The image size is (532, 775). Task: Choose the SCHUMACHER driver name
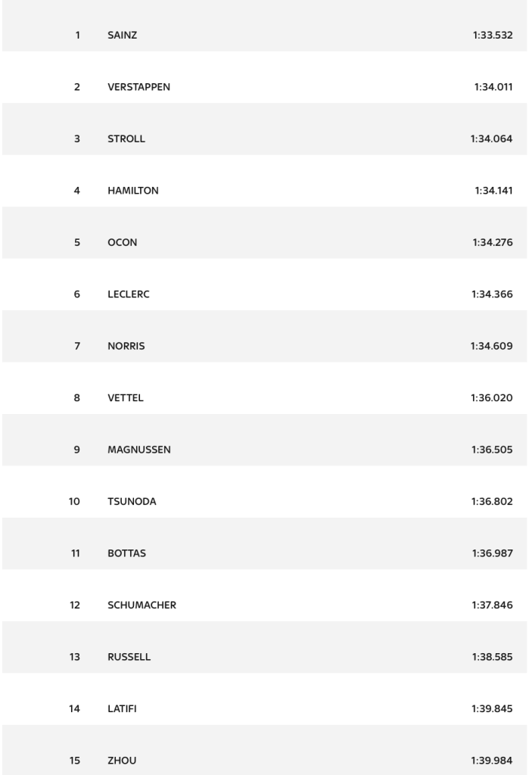click(142, 605)
